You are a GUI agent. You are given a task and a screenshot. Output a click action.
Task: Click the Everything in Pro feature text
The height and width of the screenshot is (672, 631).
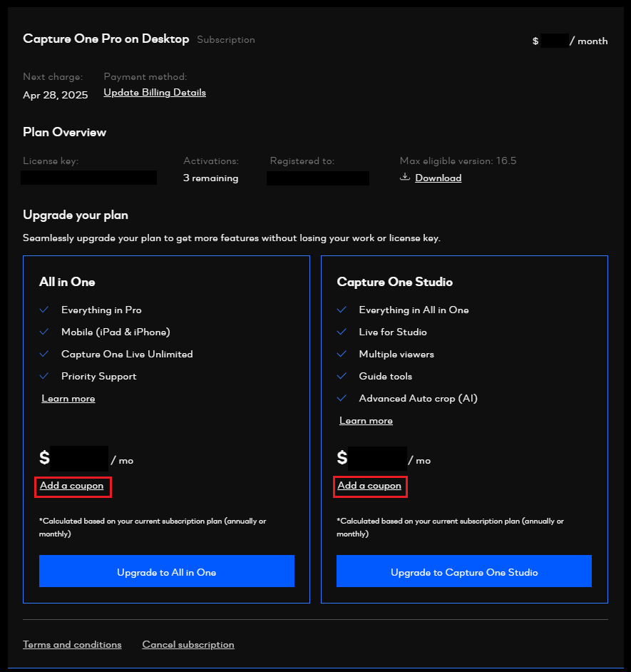point(101,310)
